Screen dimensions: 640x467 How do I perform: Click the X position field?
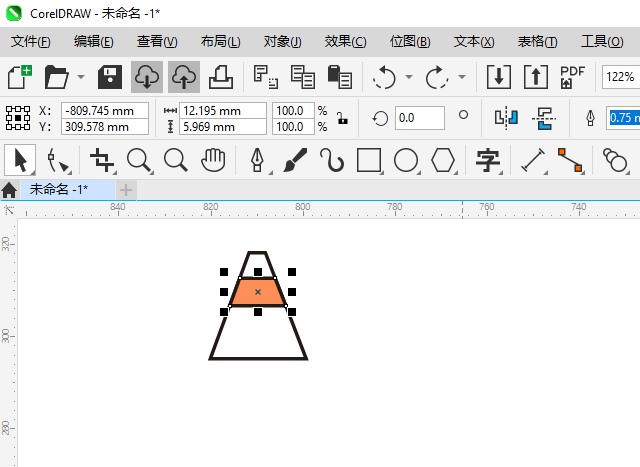(x=105, y=111)
